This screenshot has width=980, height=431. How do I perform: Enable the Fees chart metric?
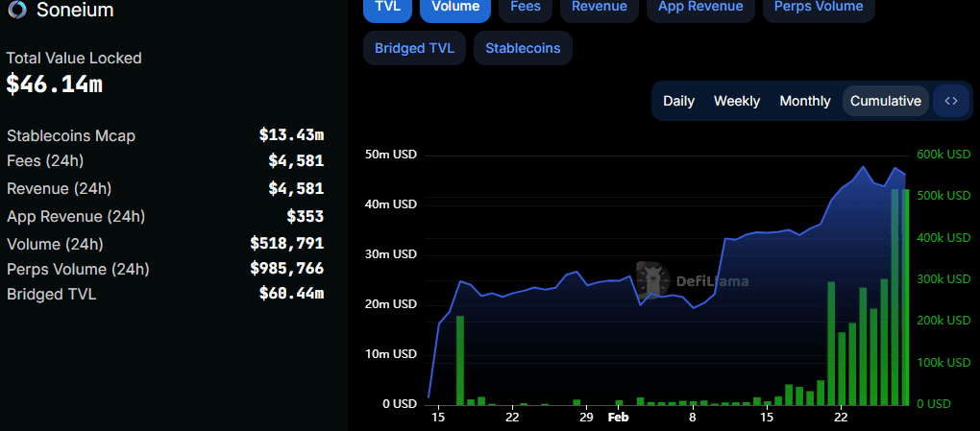tap(526, 7)
